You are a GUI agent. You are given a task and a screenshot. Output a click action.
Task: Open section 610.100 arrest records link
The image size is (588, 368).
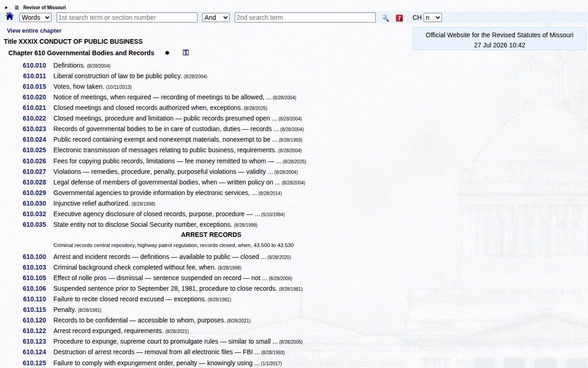coord(34,257)
